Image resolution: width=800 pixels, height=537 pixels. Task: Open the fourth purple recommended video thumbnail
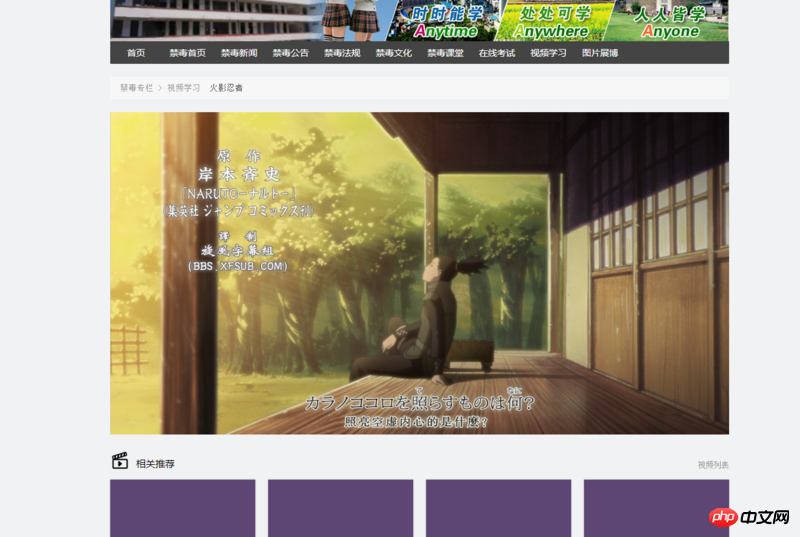pos(656,508)
